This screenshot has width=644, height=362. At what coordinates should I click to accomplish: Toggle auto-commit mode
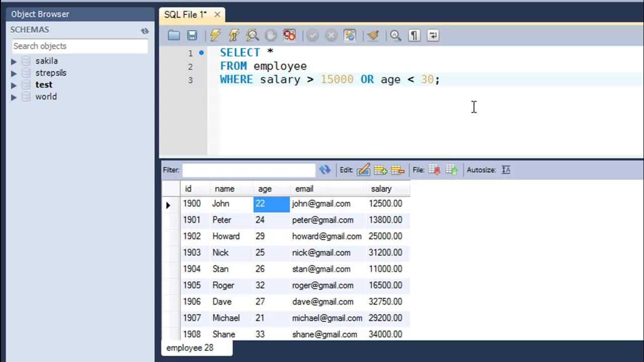pyautogui.click(x=350, y=35)
